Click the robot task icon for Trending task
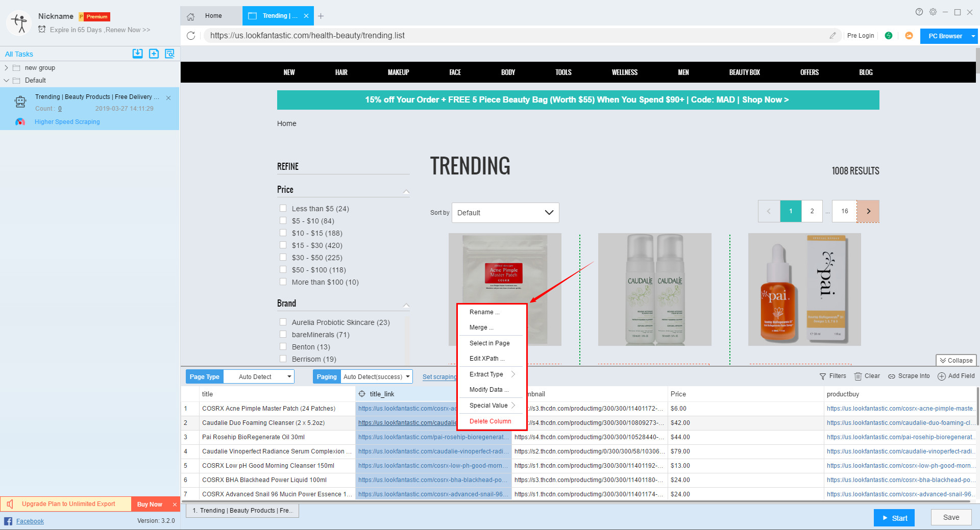Image resolution: width=980 pixels, height=530 pixels. 20,102
